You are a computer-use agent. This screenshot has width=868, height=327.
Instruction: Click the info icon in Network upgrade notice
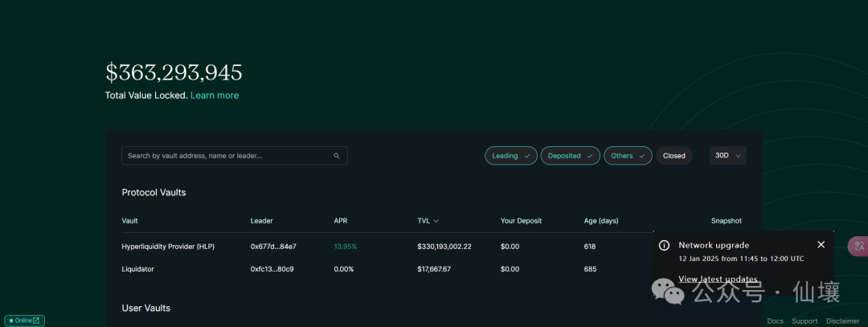tap(664, 245)
